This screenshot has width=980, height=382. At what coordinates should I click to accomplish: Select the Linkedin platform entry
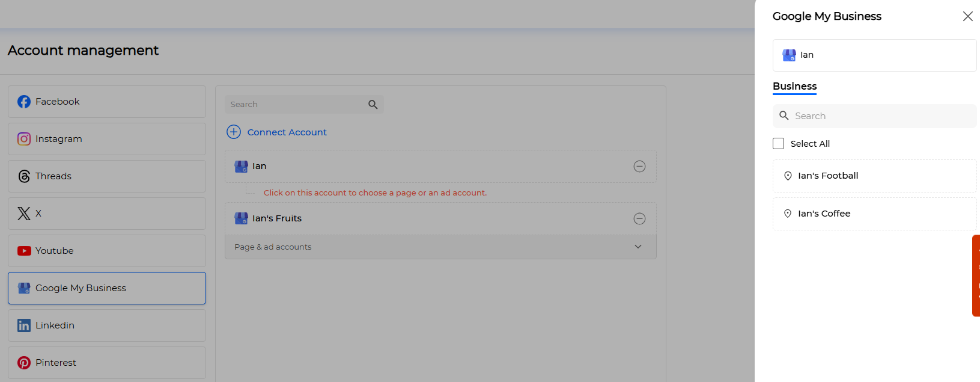(107, 325)
